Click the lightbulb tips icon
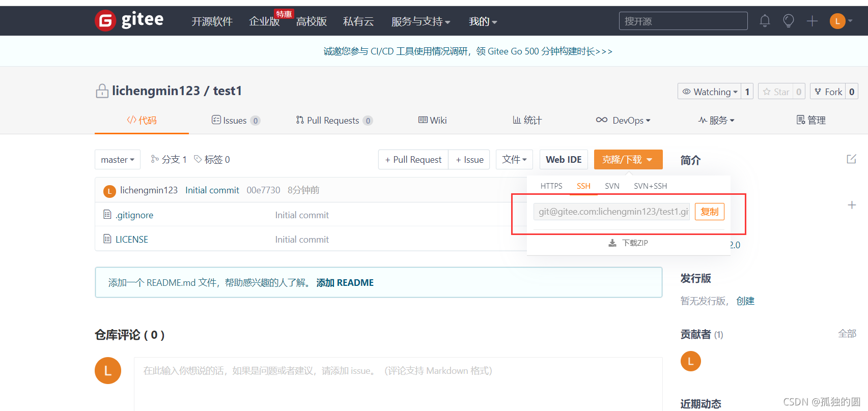868x411 pixels. (789, 21)
